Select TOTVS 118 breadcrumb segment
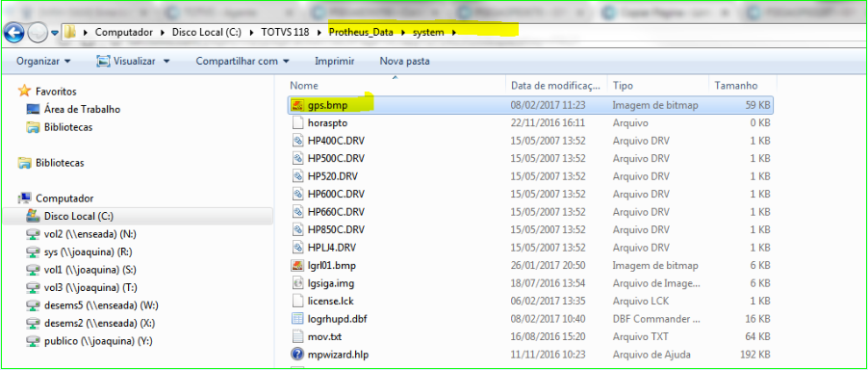The width and height of the screenshot is (868, 370). coord(285,32)
